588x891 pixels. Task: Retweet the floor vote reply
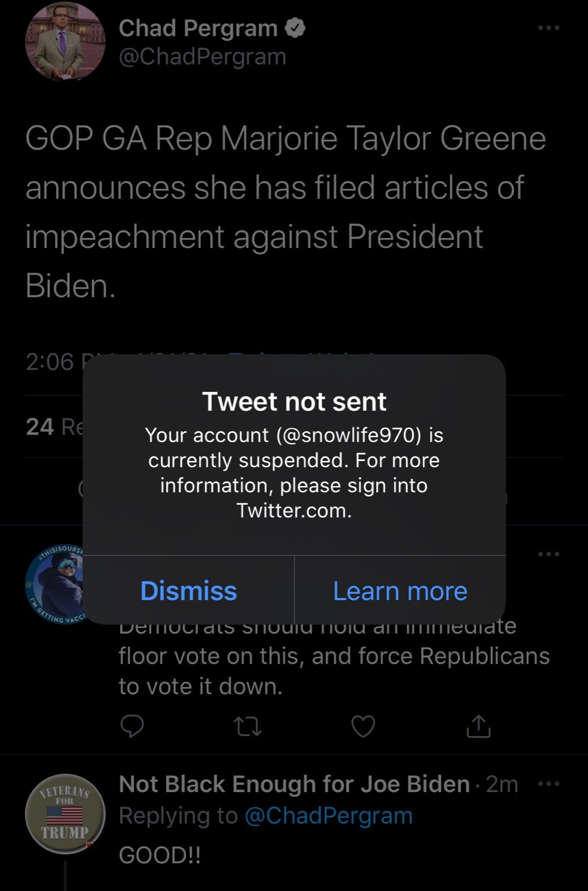coord(248,726)
